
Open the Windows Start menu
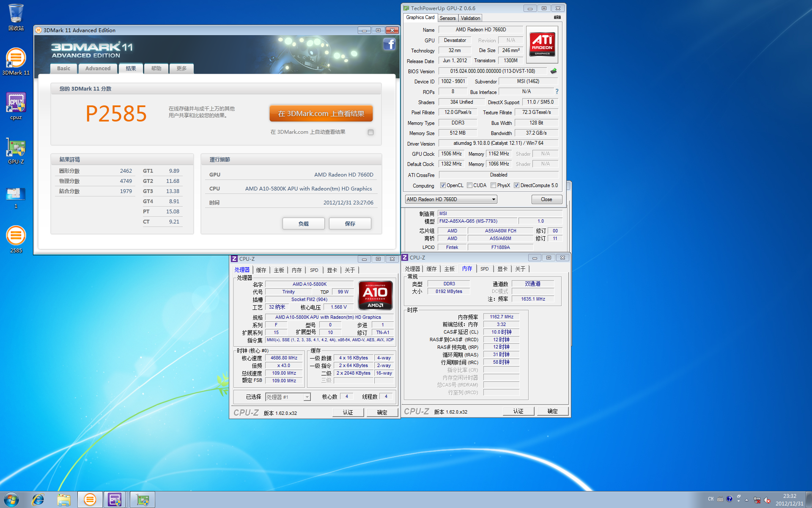tap(11, 500)
